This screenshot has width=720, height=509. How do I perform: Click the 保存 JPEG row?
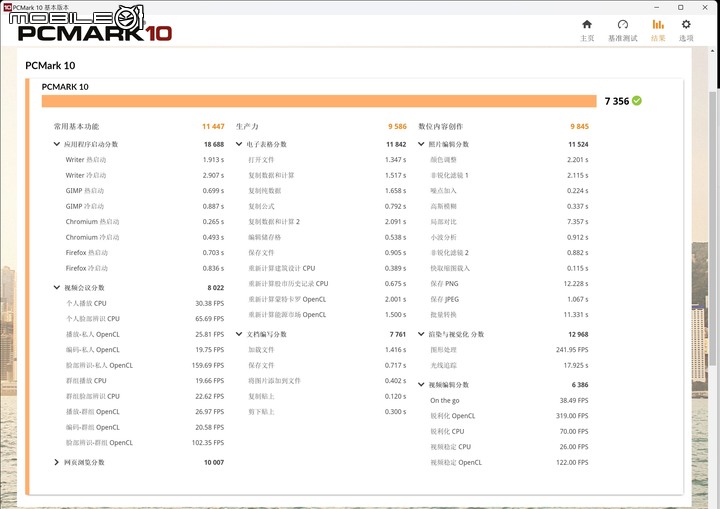[x=509, y=300]
